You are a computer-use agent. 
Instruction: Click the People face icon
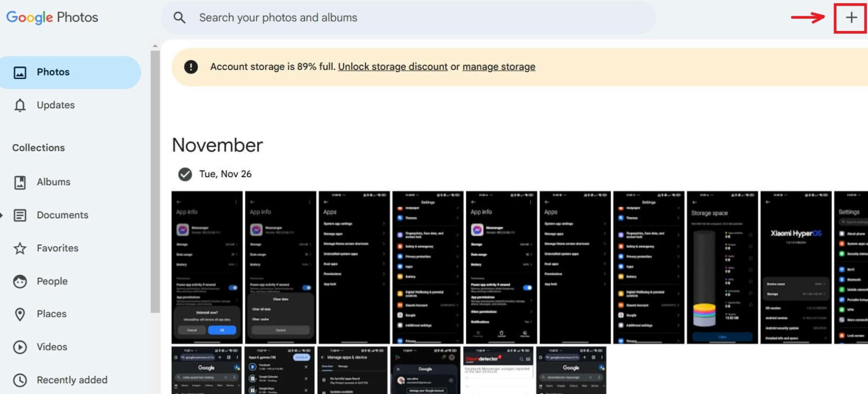20,281
